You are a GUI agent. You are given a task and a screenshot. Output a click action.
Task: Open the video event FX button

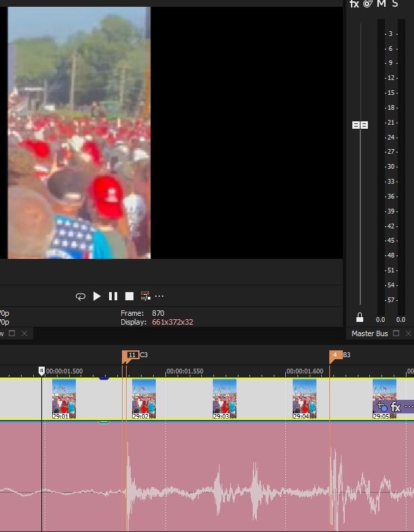point(396,407)
